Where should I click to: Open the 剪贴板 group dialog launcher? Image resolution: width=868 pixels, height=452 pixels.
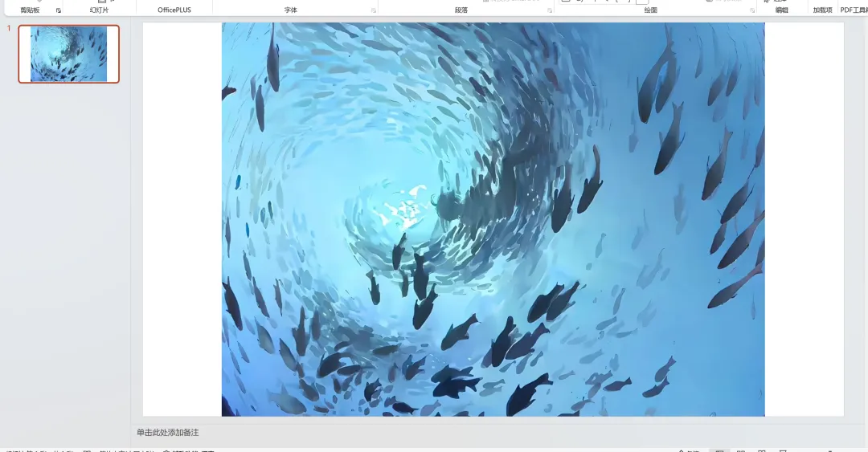[58, 10]
